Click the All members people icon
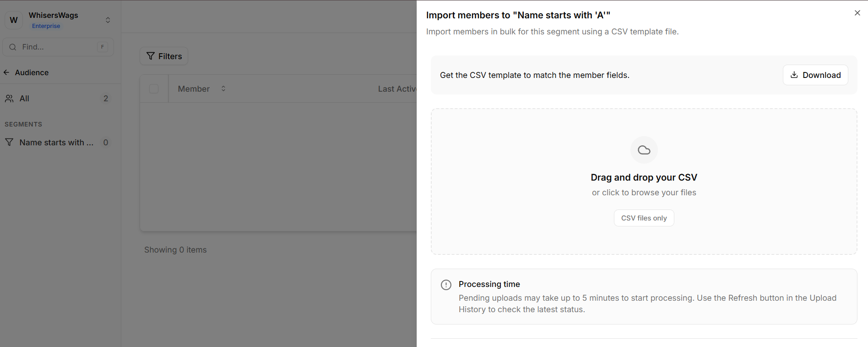 [x=9, y=99]
